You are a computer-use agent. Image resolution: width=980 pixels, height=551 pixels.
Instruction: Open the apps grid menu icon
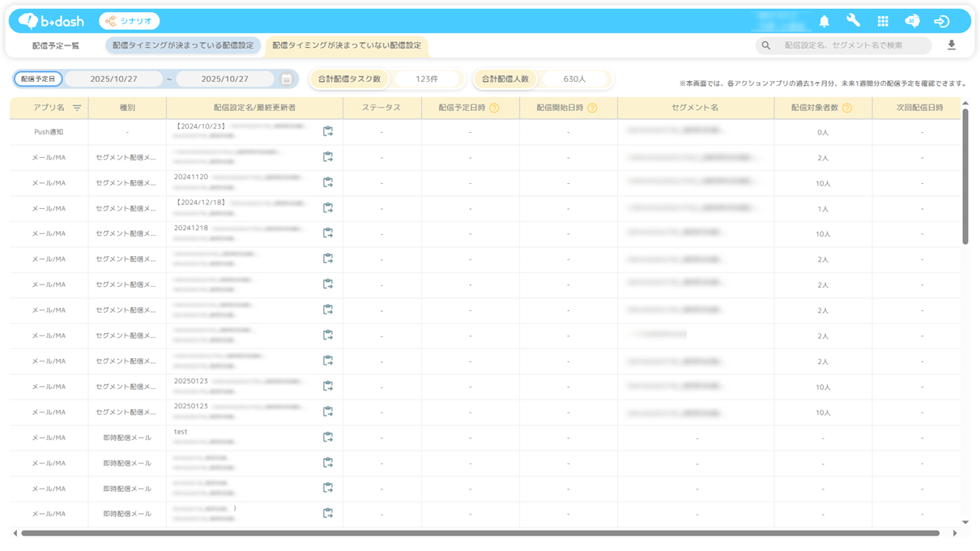[x=883, y=21]
